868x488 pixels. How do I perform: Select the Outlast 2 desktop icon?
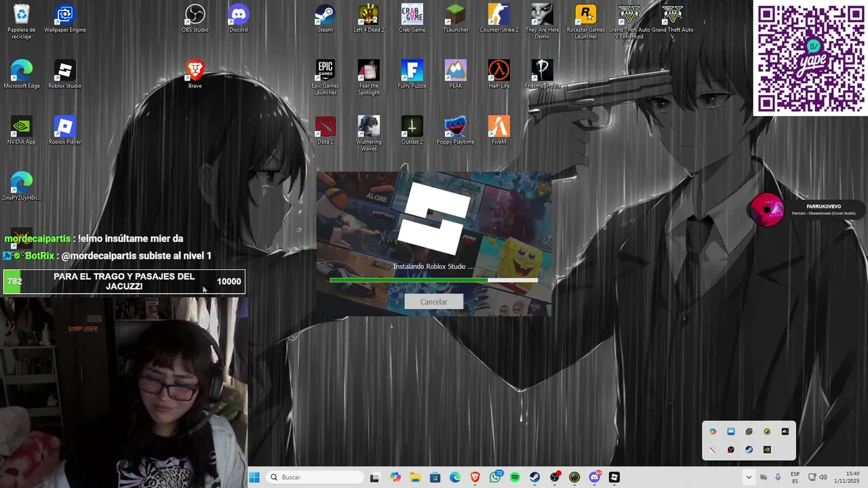tap(412, 131)
